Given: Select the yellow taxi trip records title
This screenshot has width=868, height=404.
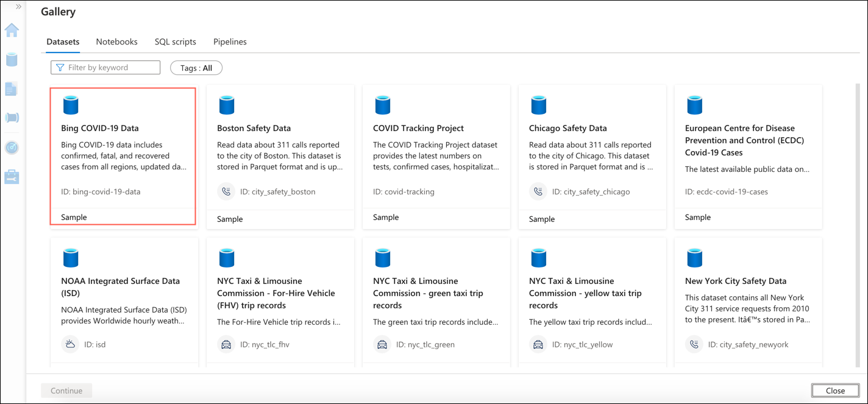Looking at the screenshot, I should click(585, 293).
